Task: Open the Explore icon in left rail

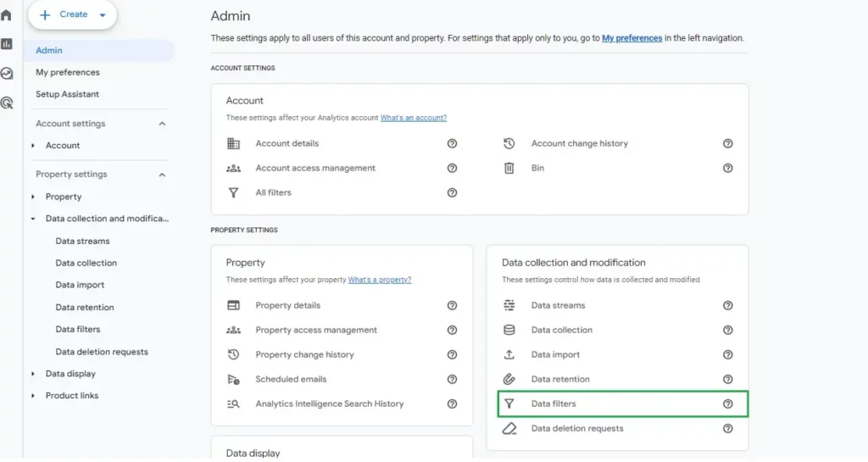Action: [x=7, y=73]
